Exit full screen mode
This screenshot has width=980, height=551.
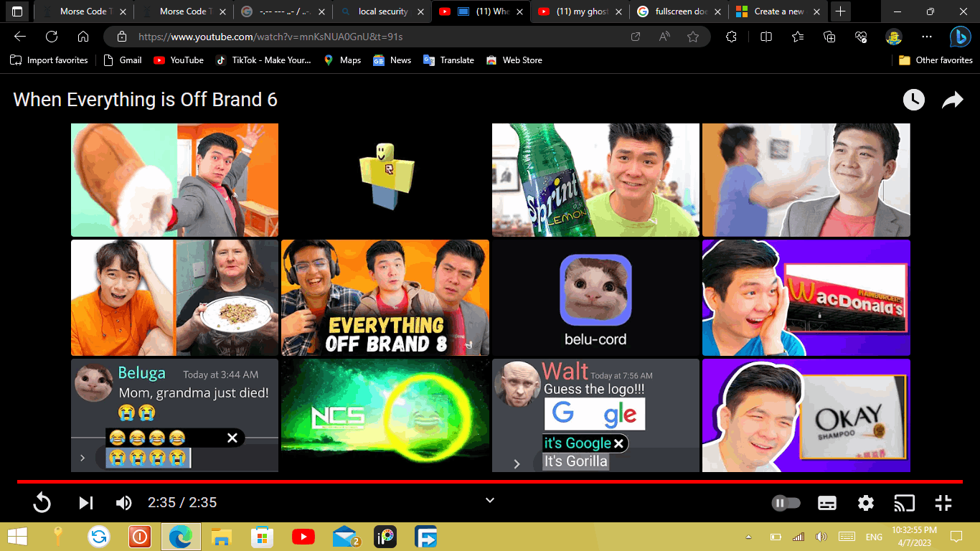pos(943,503)
